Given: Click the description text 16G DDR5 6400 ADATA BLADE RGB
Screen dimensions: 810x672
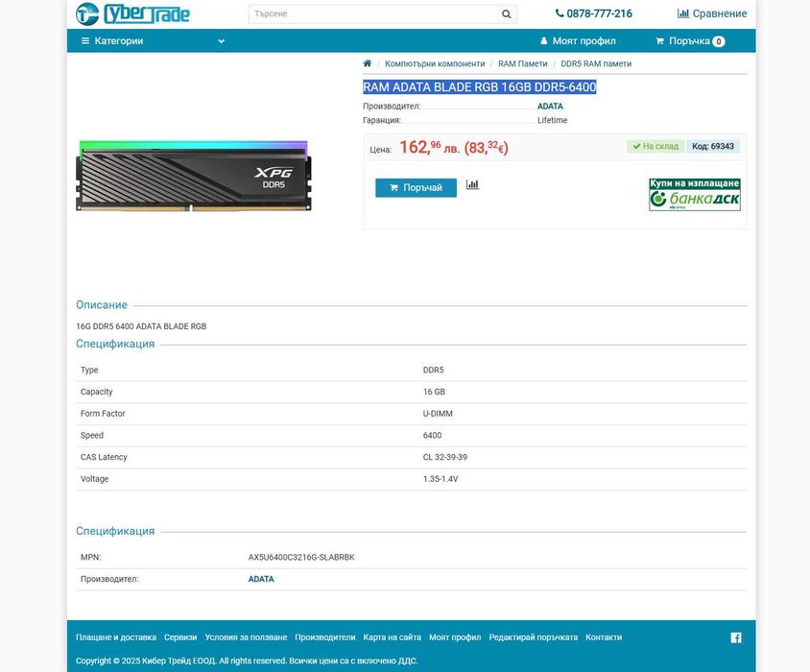Looking at the screenshot, I should tap(141, 326).
